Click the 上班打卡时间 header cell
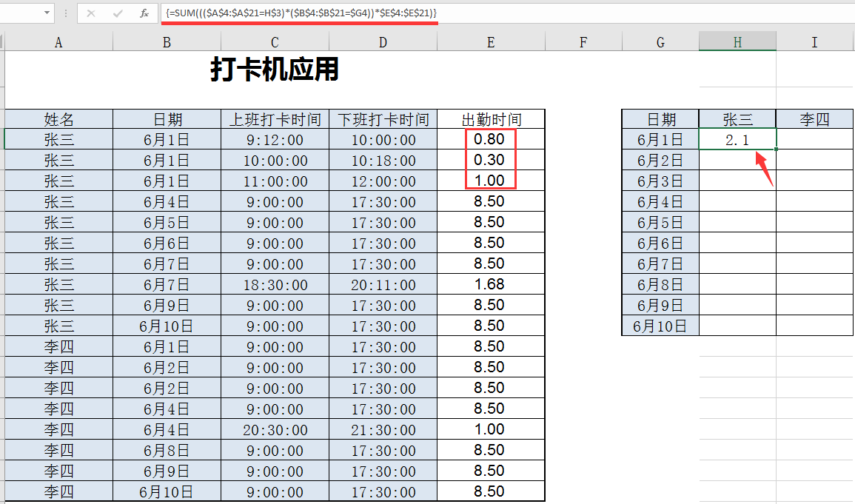 tap(275, 118)
